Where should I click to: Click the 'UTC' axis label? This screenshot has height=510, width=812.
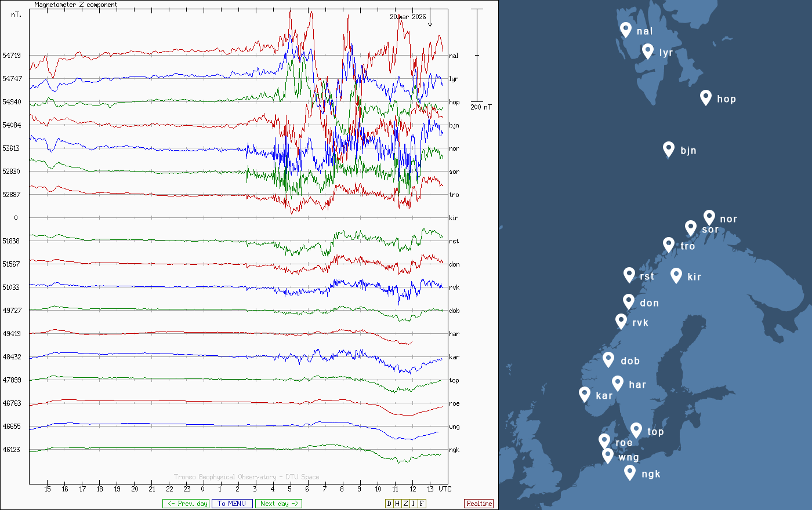pyautogui.click(x=445, y=489)
